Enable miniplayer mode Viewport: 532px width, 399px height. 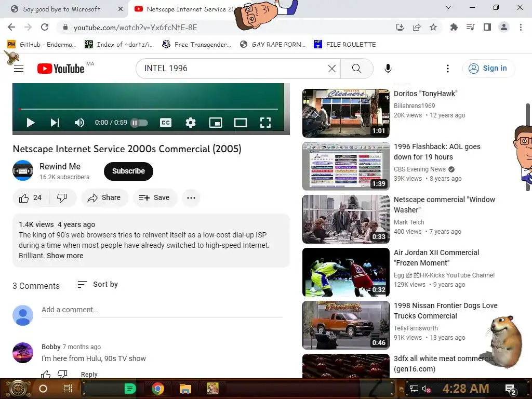pos(216,123)
